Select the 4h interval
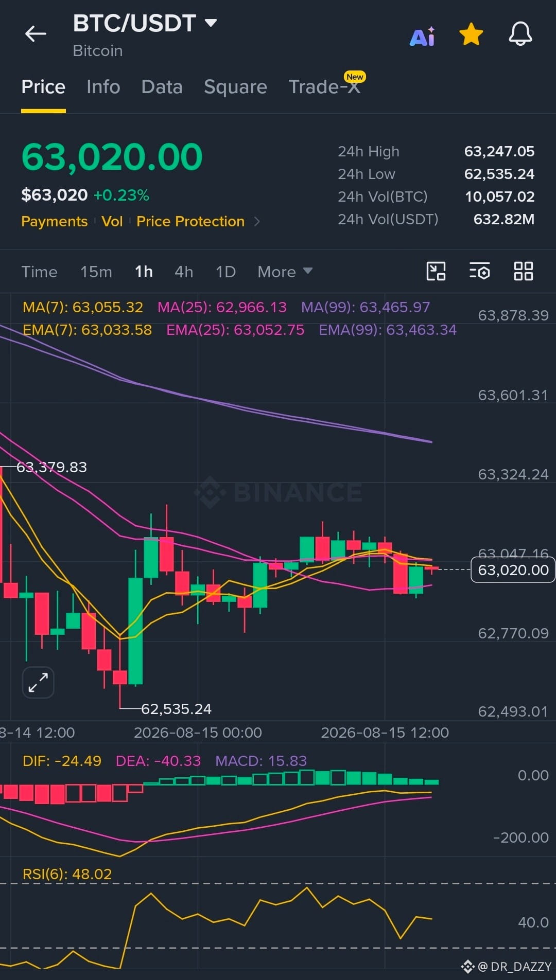This screenshot has width=556, height=980. click(184, 272)
